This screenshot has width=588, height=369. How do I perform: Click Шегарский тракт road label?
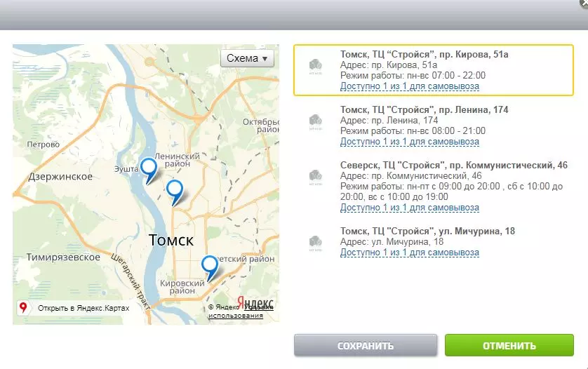tap(131, 281)
